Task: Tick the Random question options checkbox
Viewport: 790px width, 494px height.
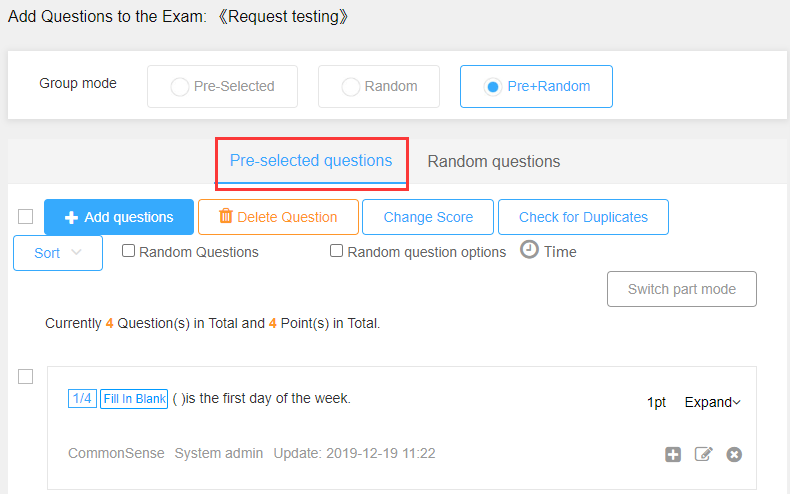Action: (336, 251)
